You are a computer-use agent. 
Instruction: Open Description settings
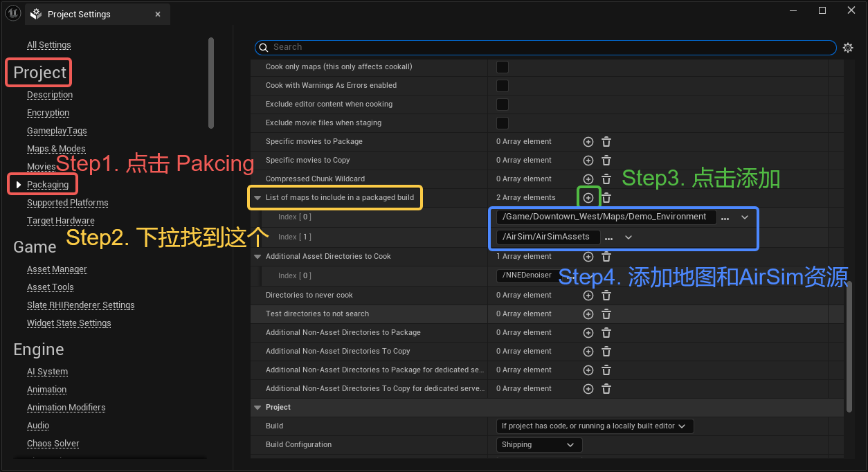coord(50,95)
